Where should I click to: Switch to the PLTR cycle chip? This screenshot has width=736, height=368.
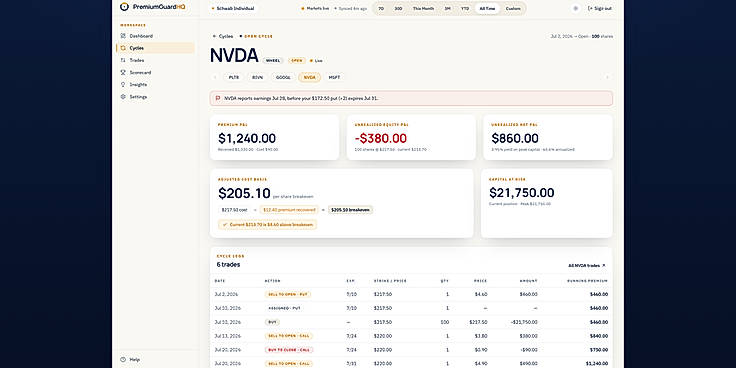(x=234, y=77)
